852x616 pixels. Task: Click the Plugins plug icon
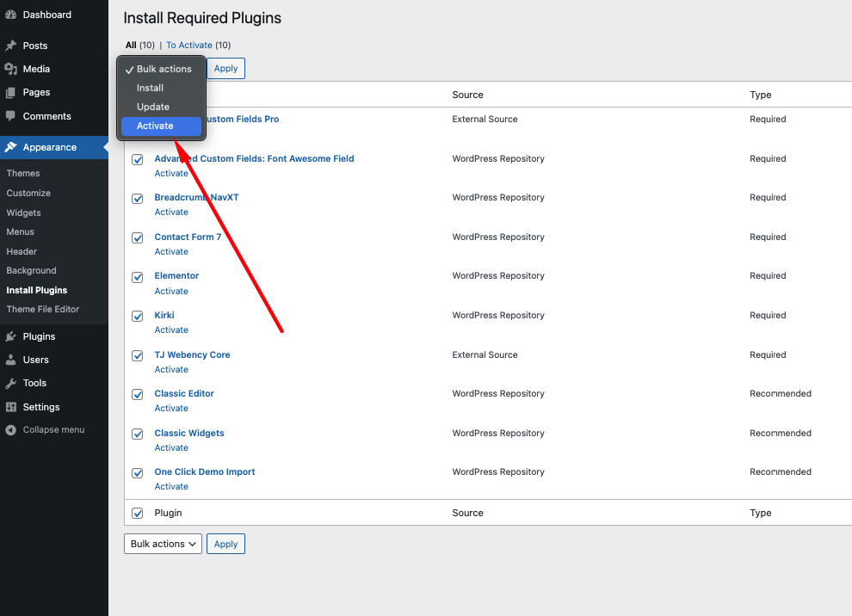11,336
